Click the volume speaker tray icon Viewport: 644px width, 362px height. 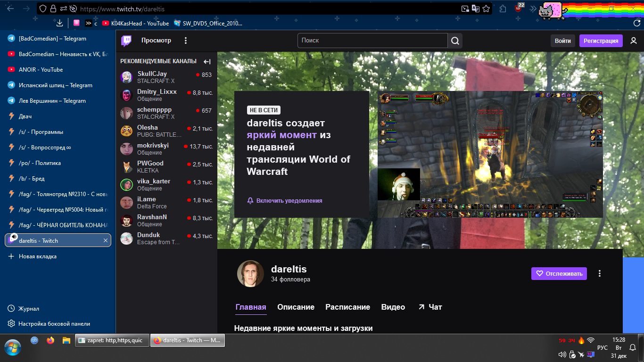(x=562, y=354)
